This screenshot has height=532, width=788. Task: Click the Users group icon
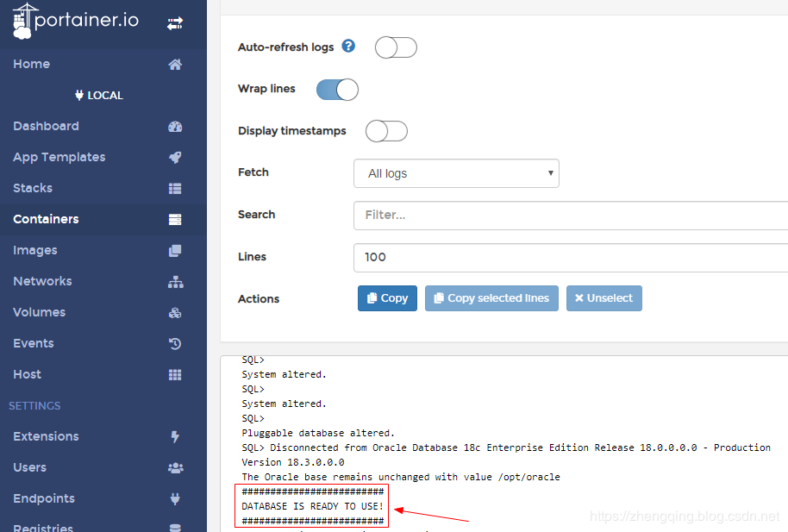coord(175,468)
